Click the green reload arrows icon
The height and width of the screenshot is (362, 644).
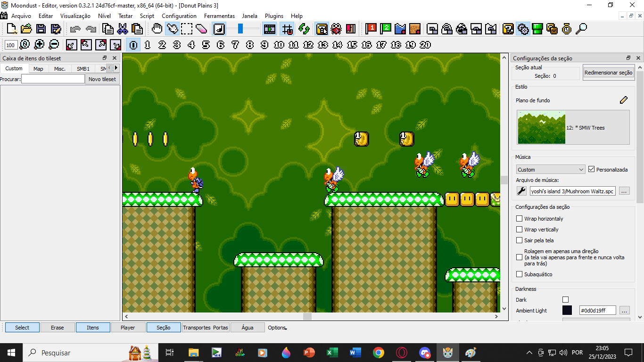pyautogui.click(x=304, y=29)
